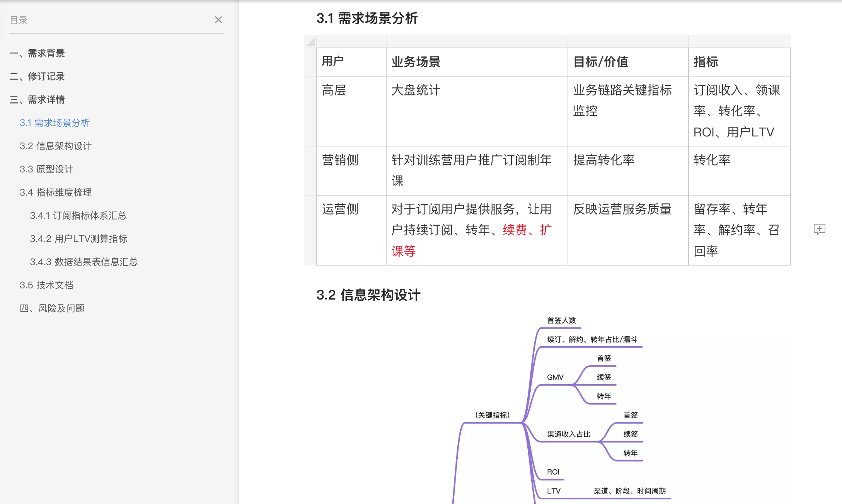Click the 转年 node under 渠道收入占比
This screenshot has width=842, height=504.
tap(631, 453)
